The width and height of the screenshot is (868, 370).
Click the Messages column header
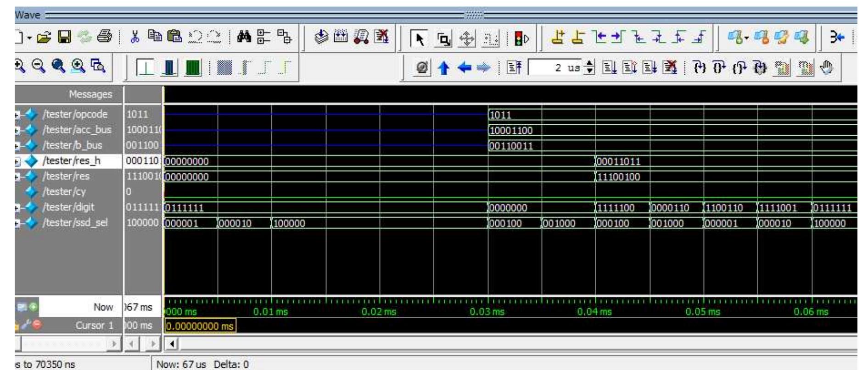click(90, 94)
